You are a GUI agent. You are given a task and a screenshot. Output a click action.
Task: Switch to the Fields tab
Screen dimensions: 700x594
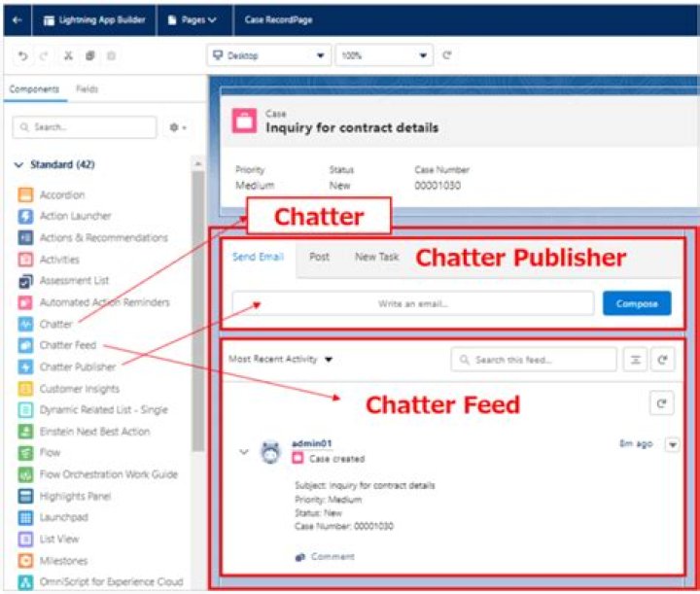[87, 89]
